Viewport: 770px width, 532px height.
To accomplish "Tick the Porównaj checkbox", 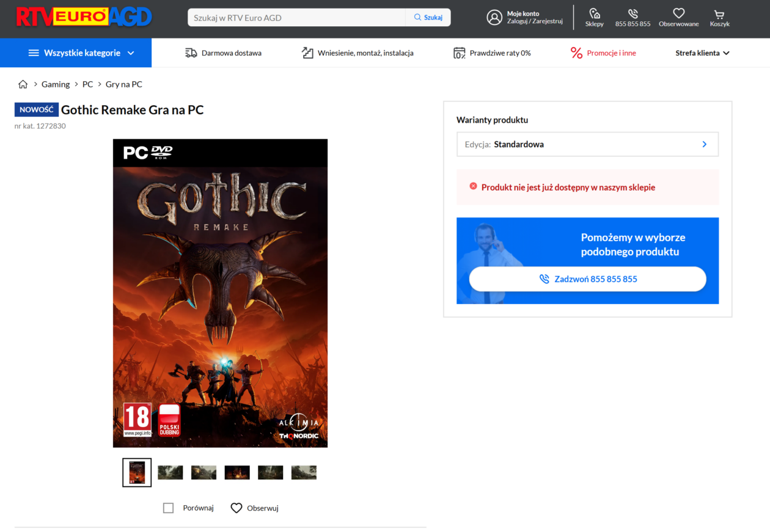I will click(x=169, y=508).
